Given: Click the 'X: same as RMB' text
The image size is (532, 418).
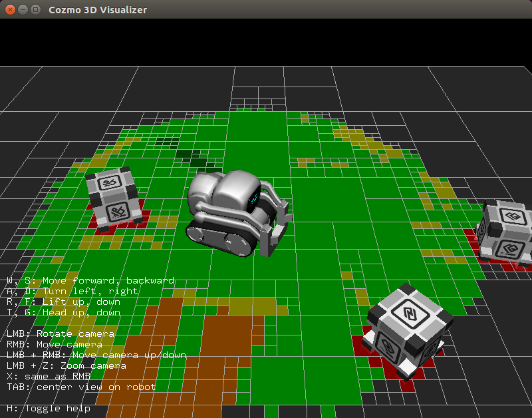Looking at the screenshot, I should [49, 376].
